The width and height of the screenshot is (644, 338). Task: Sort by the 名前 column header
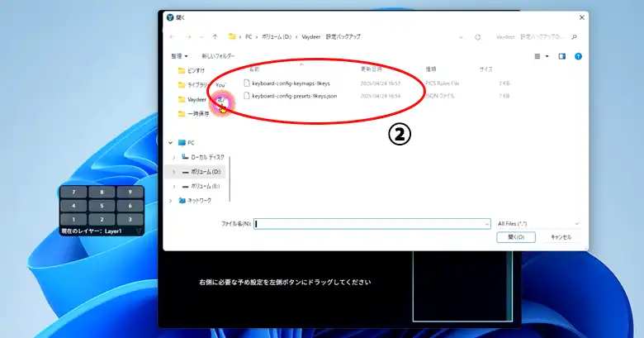(x=254, y=69)
